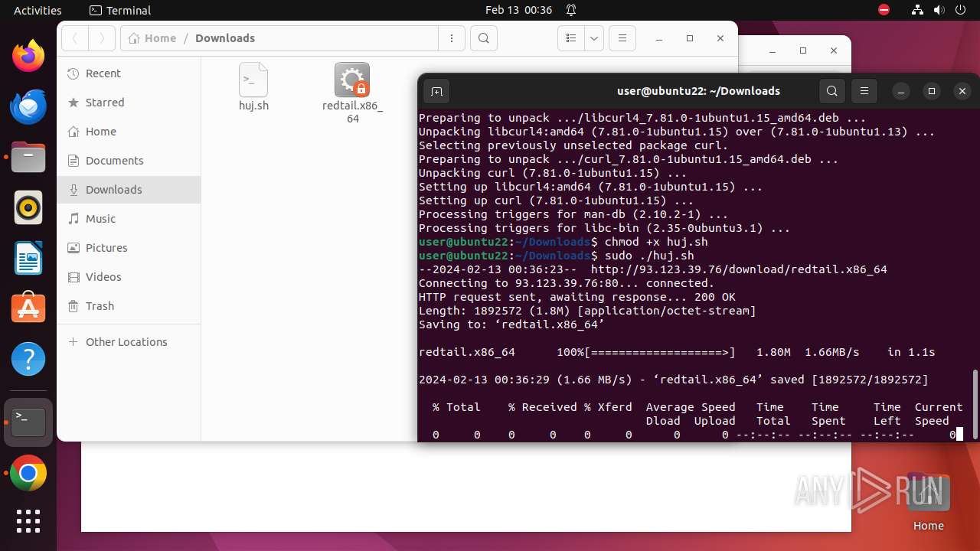Select the redtail.x86_64 file
The height and width of the screenshot is (551, 980).
352,93
